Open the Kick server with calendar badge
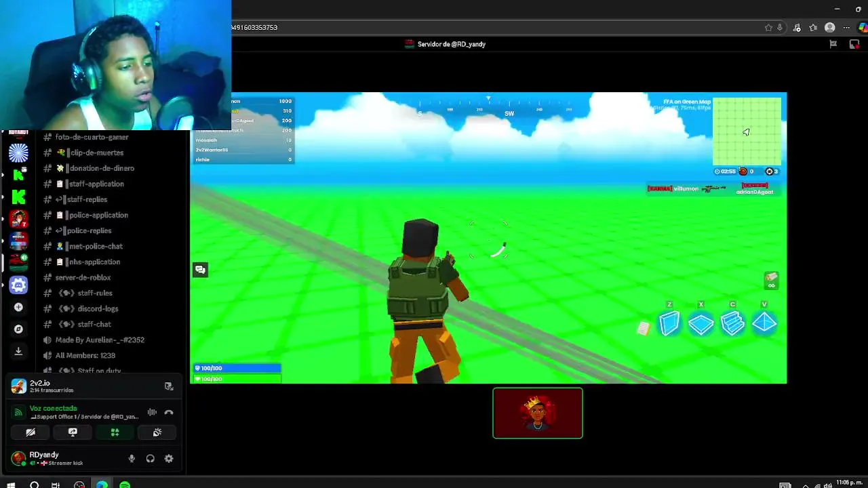This screenshot has width=868, height=488. [x=18, y=175]
